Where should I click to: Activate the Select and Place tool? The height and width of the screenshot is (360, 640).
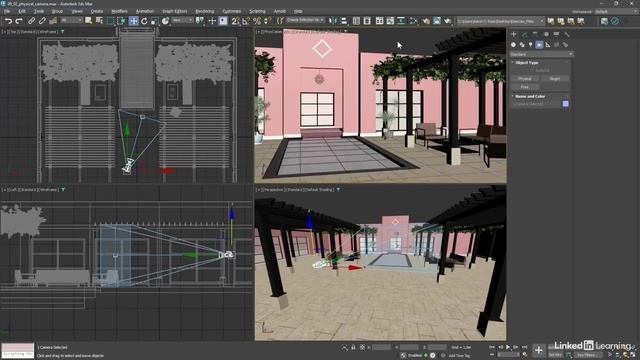(x=165, y=21)
